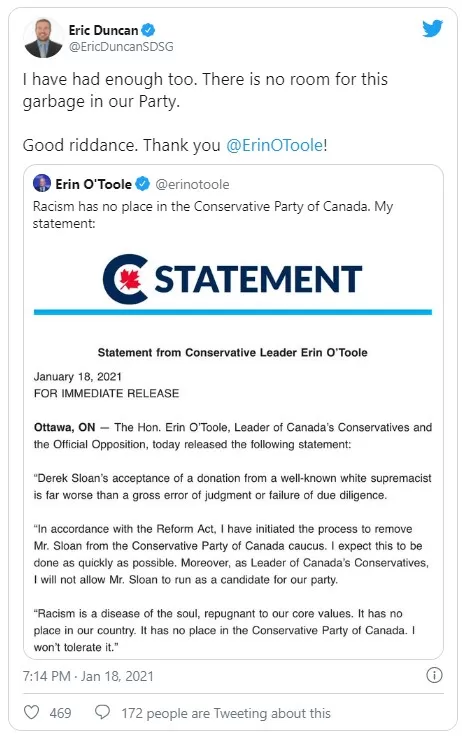Open Eric Duncan's profile picture
This screenshot has height=736, width=462.
(43, 38)
